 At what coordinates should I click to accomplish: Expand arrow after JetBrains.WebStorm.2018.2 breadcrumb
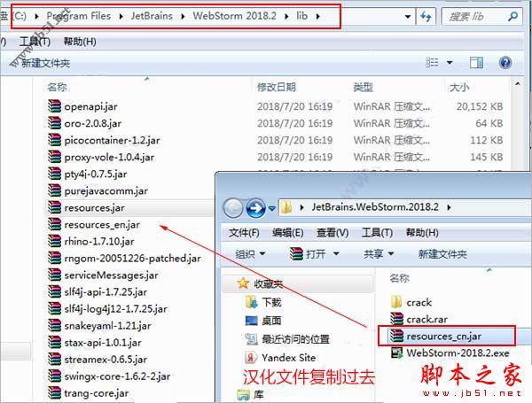tap(449, 207)
